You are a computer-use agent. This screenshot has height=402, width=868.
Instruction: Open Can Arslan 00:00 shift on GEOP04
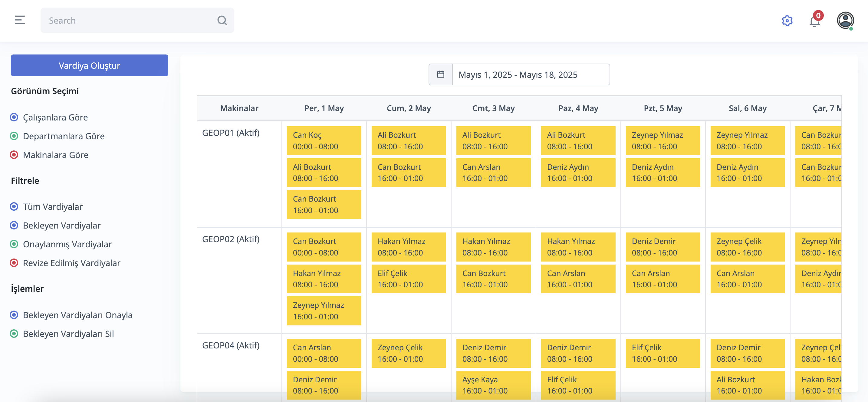click(324, 353)
